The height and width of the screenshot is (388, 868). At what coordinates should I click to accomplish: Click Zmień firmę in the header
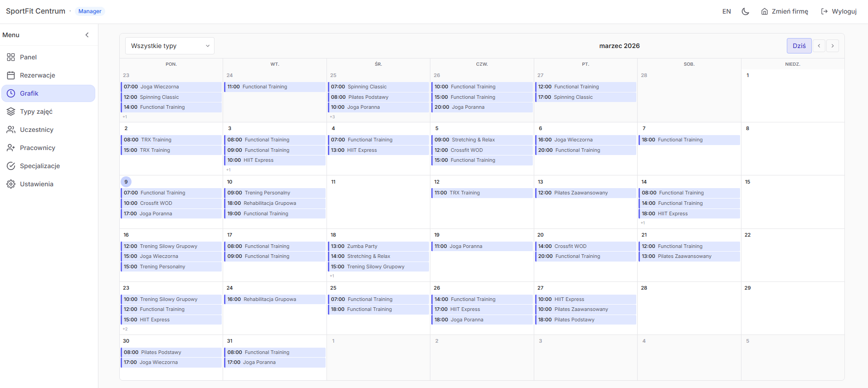tap(785, 11)
